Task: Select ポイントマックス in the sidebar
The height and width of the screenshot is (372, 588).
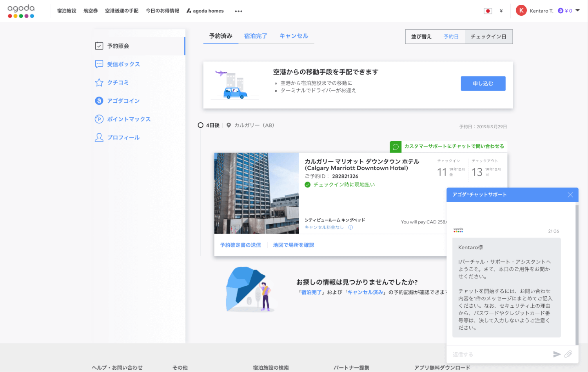Action: [x=129, y=119]
